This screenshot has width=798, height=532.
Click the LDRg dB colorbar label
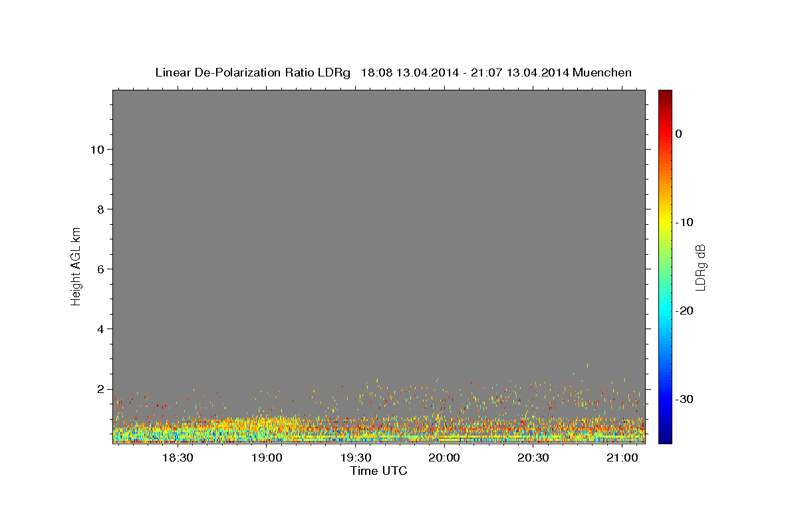click(700, 267)
